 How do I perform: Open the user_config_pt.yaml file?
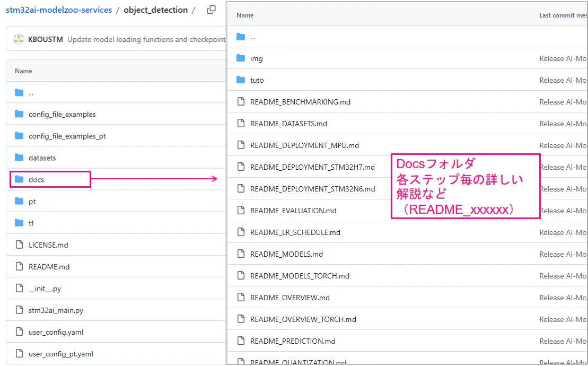[61, 354]
